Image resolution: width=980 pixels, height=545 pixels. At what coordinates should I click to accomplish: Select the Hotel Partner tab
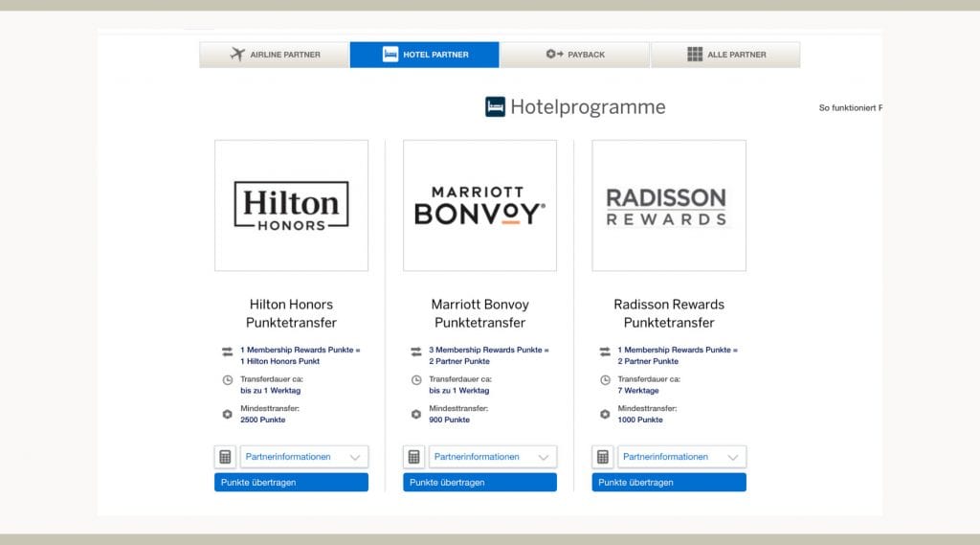pos(424,55)
